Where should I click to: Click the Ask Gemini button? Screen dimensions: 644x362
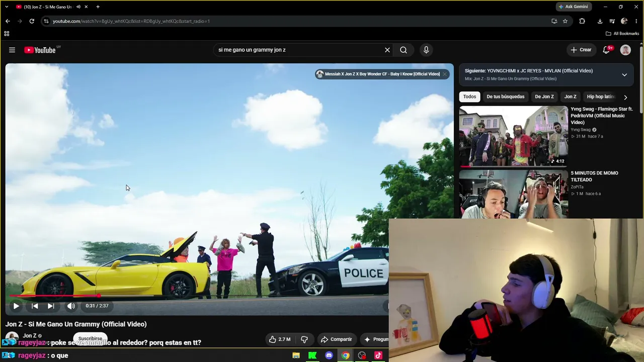[573, 7]
